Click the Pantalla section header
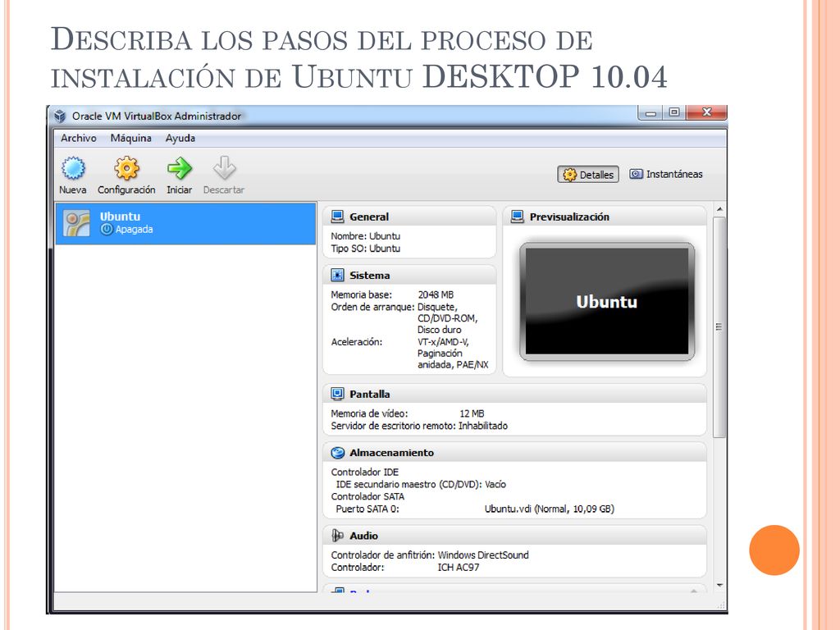 [x=515, y=394]
